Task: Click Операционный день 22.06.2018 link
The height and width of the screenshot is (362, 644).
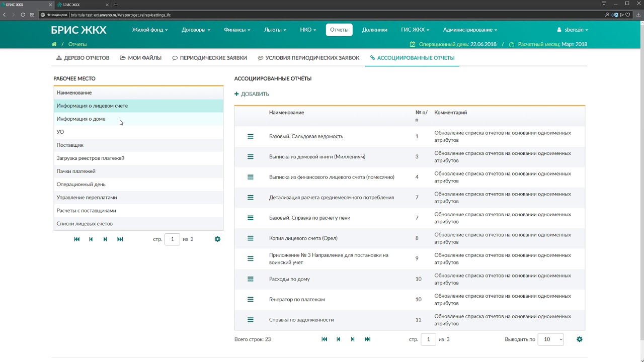Action: (453, 44)
